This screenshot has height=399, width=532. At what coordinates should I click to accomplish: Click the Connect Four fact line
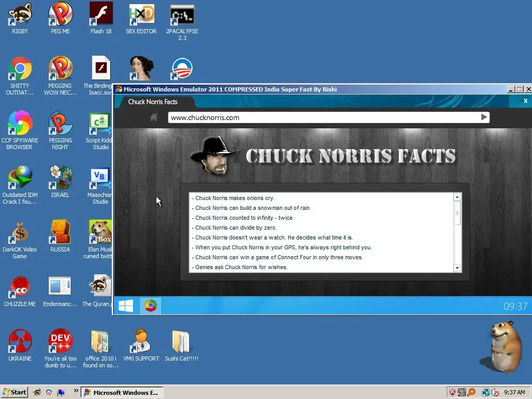coord(277,257)
